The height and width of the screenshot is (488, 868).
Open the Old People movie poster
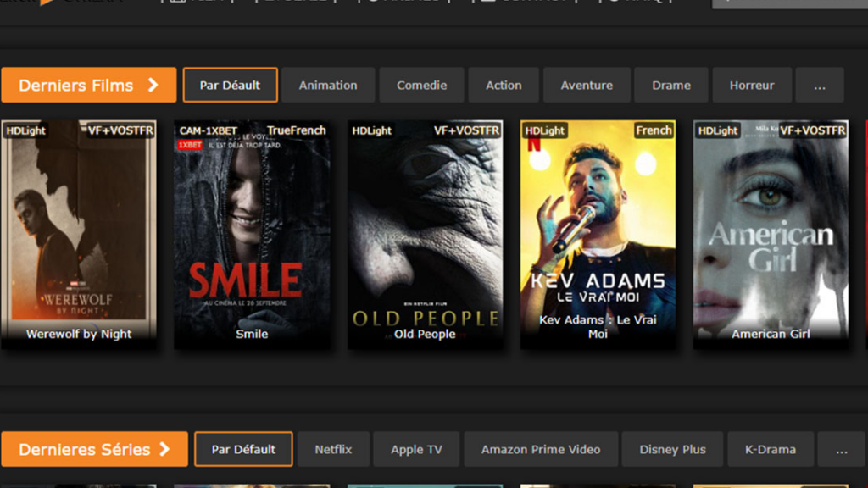(x=426, y=234)
